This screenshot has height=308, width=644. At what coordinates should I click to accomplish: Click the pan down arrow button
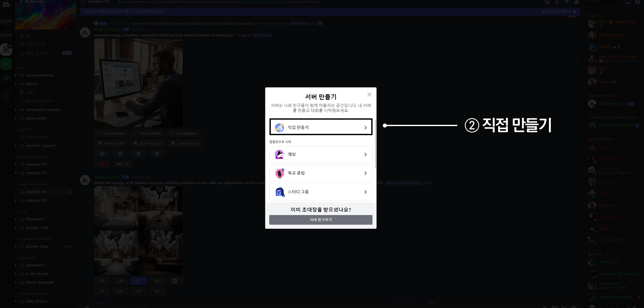[x=157, y=154]
